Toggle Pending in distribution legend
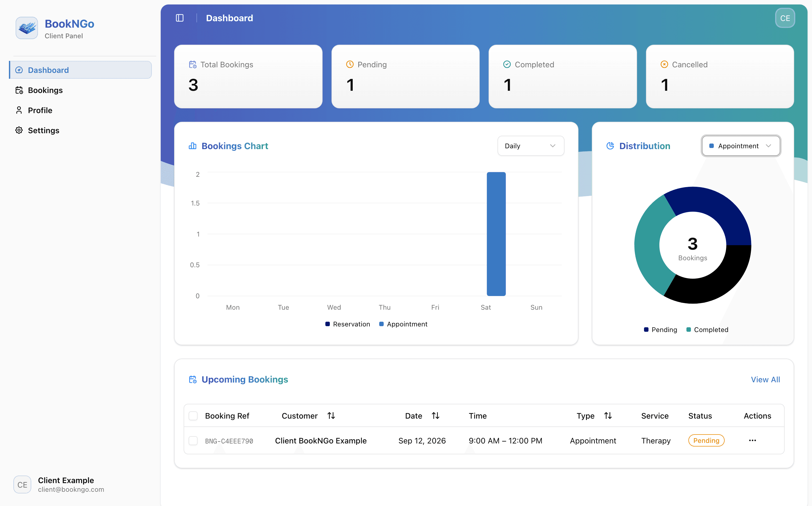Viewport: 812px width, 506px height. (x=660, y=330)
